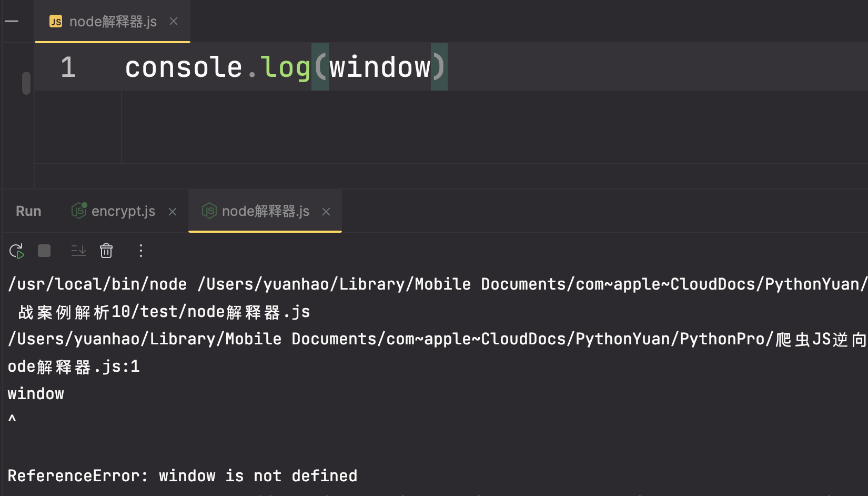Click the ReferenceError message in console
This screenshot has height=496, width=868.
tap(183, 476)
